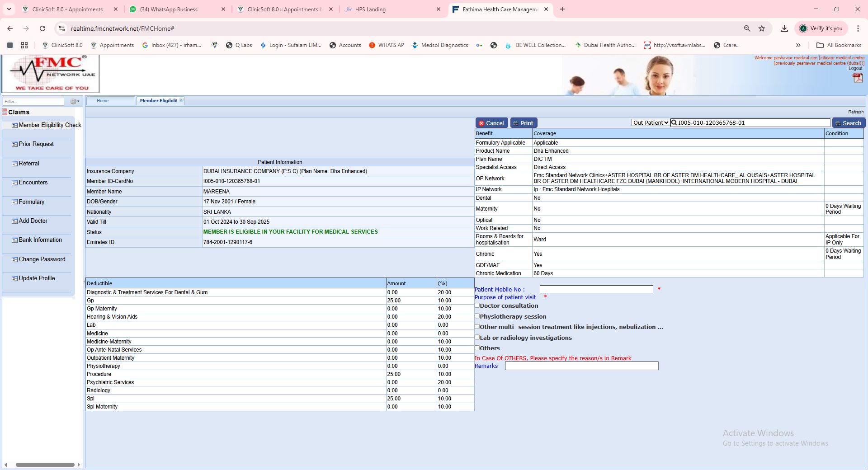Click the browser zoom magnifier icon

(747, 28)
